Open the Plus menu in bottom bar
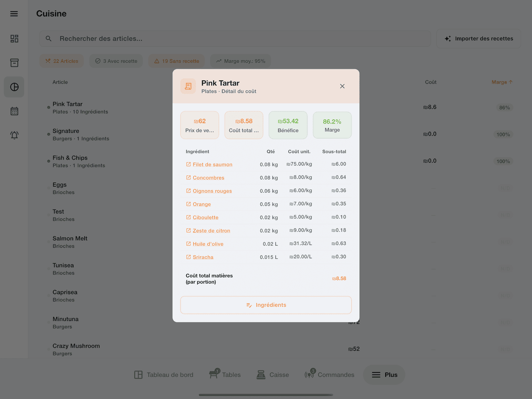The image size is (532, 399). [x=384, y=375]
